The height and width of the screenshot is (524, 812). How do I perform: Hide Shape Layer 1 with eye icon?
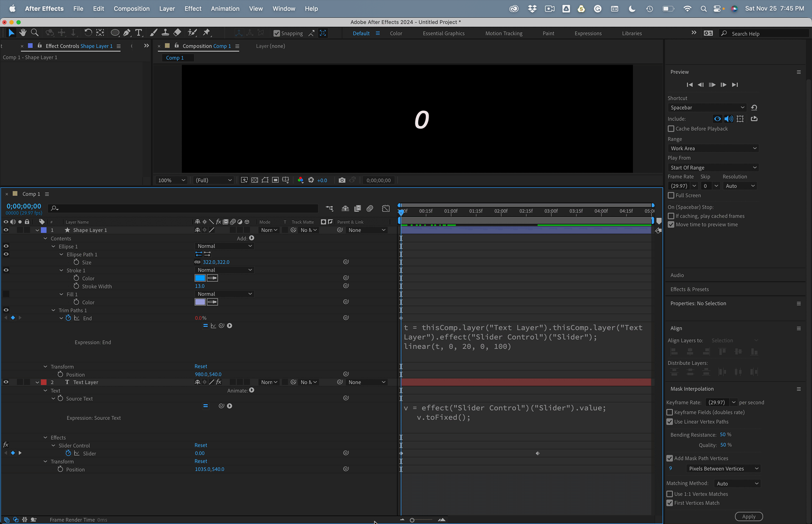click(6, 230)
